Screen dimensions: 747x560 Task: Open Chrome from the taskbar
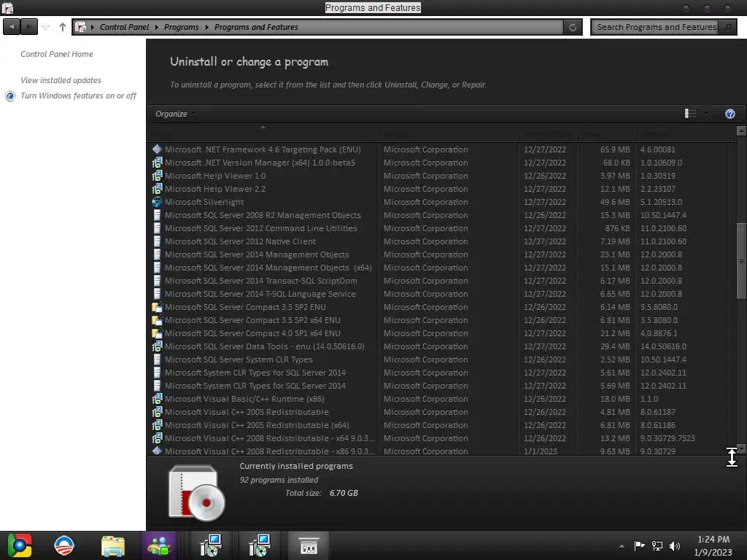click(19, 545)
